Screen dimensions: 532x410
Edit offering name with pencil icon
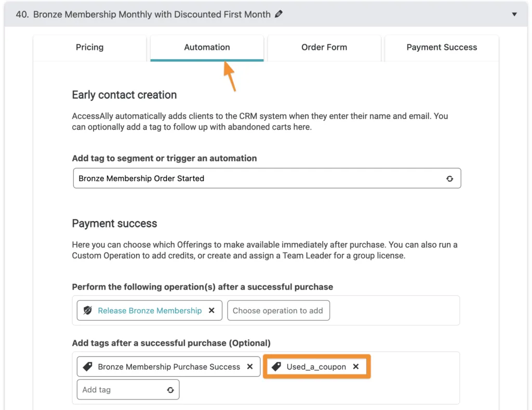tap(278, 14)
